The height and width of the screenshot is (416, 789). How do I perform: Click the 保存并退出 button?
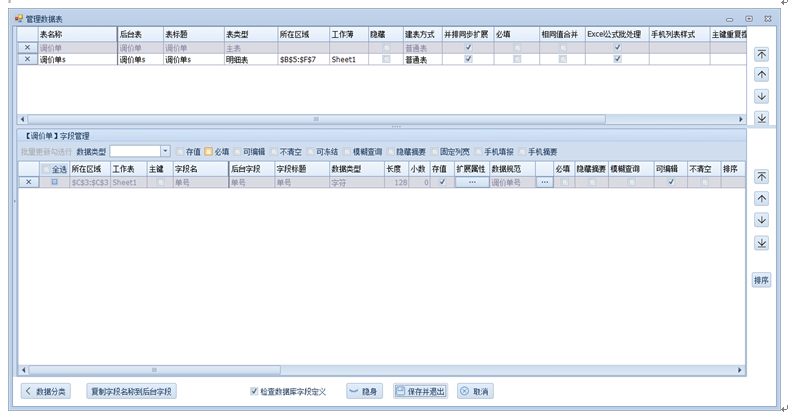(420, 391)
